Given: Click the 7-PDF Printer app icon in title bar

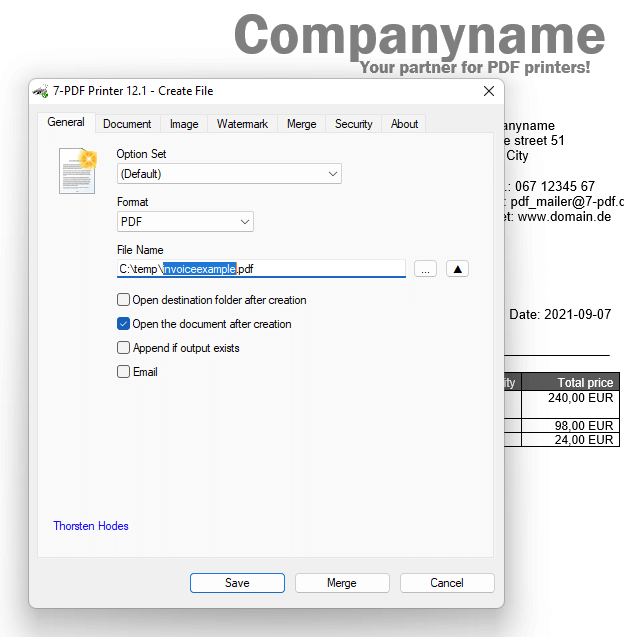Looking at the screenshot, I should click(x=41, y=91).
